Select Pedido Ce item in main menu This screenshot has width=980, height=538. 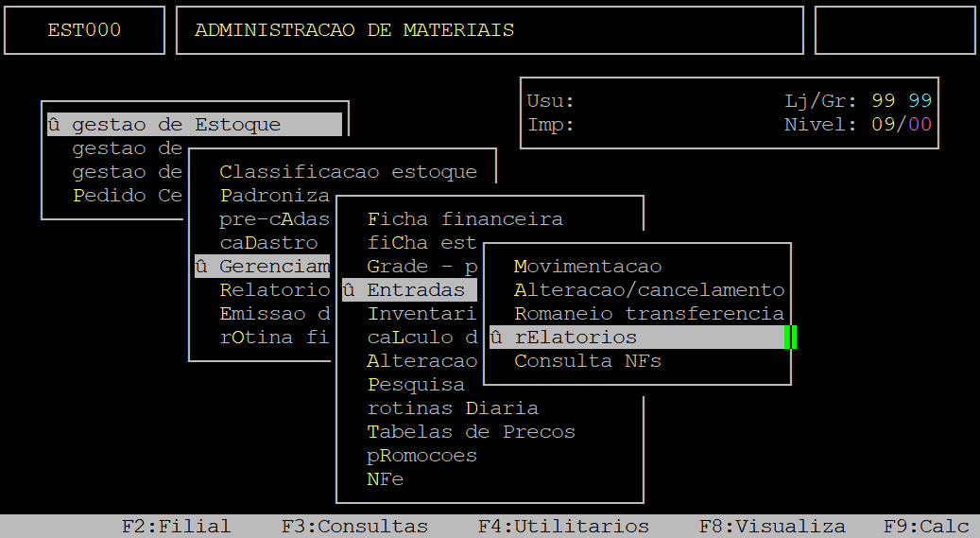(127, 196)
